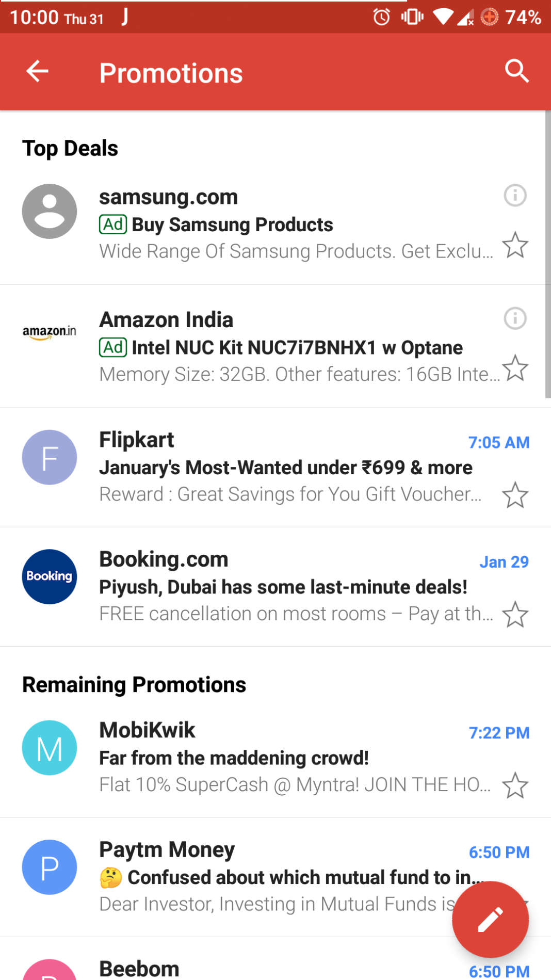Tap the red compose pencil button

click(x=490, y=919)
